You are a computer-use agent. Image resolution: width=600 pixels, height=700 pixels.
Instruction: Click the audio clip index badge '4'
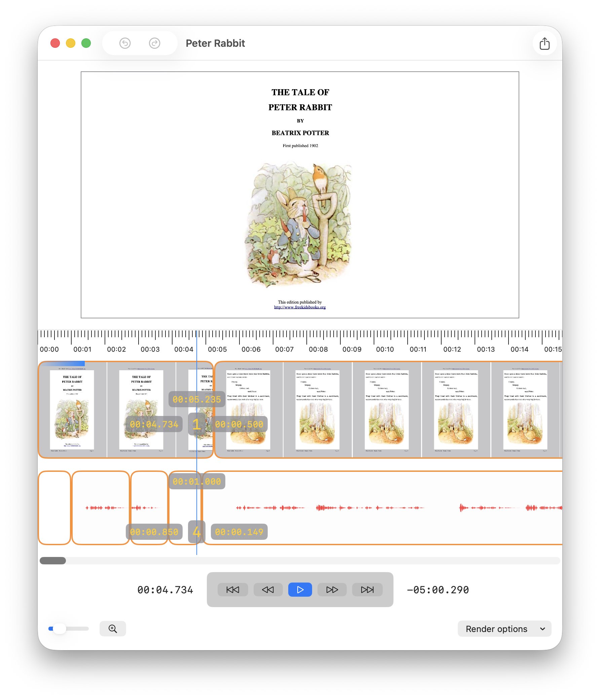(x=196, y=532)
